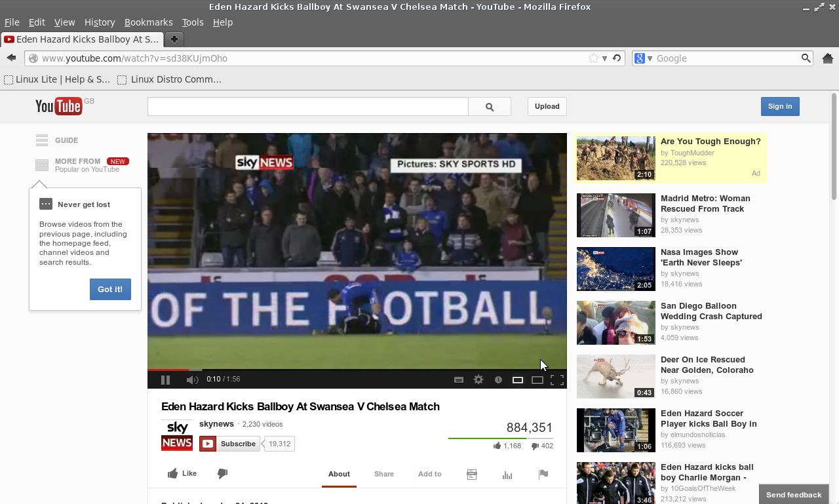Screen dimensions: 839x504
Task: Go back with the browser back arrow
Action: (11, 58)
